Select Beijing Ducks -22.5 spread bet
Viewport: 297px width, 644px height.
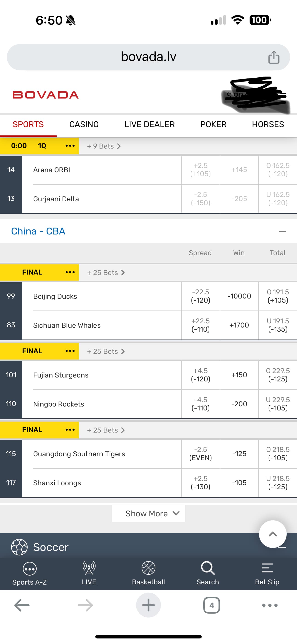tap(201, 296)
